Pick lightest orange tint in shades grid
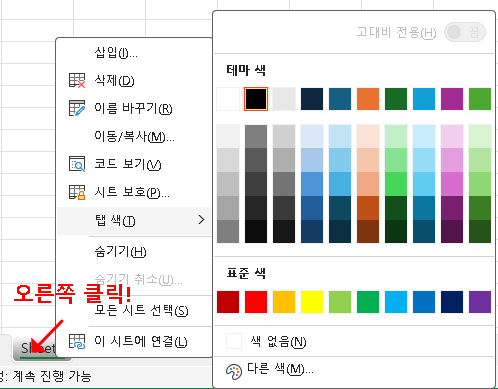This screenshot has width=498, height=389. tap(368, 136)
